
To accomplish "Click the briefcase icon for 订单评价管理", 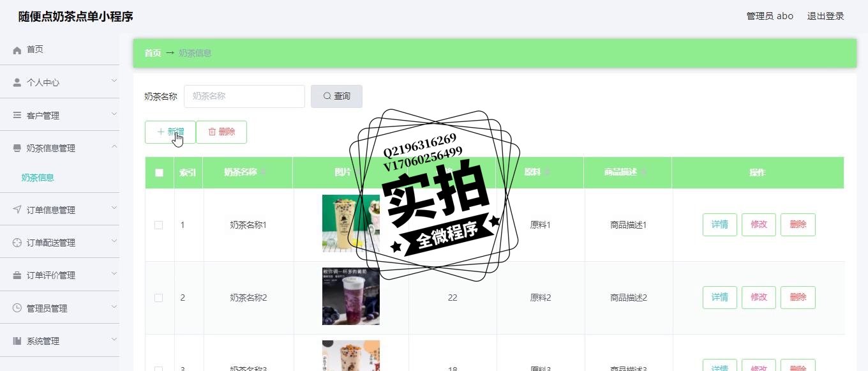I will [x=17, y=275].
